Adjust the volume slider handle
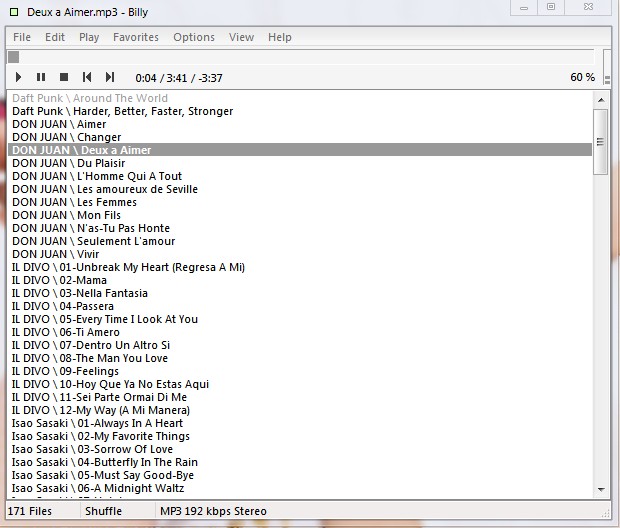The image size is (620, 528). (607, 80)
